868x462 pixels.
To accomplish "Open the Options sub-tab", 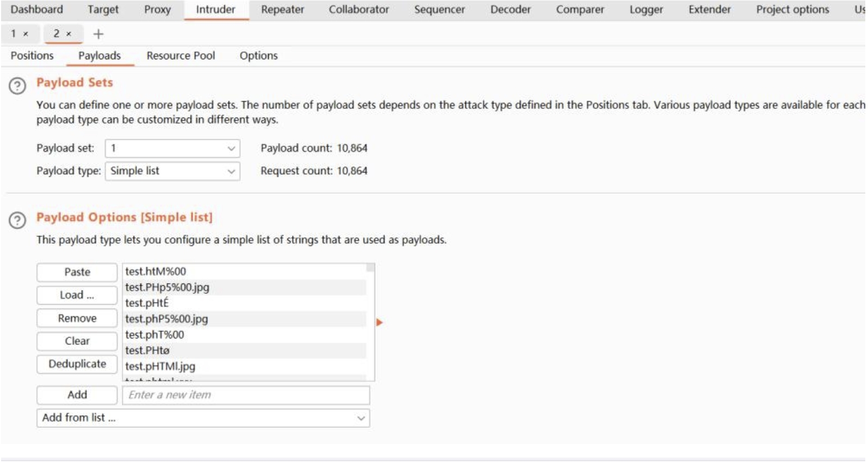I will 258,56.
